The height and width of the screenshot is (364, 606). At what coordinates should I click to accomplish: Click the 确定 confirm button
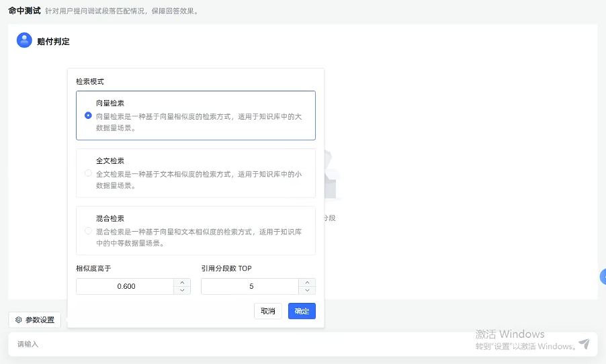click(302, 311)
